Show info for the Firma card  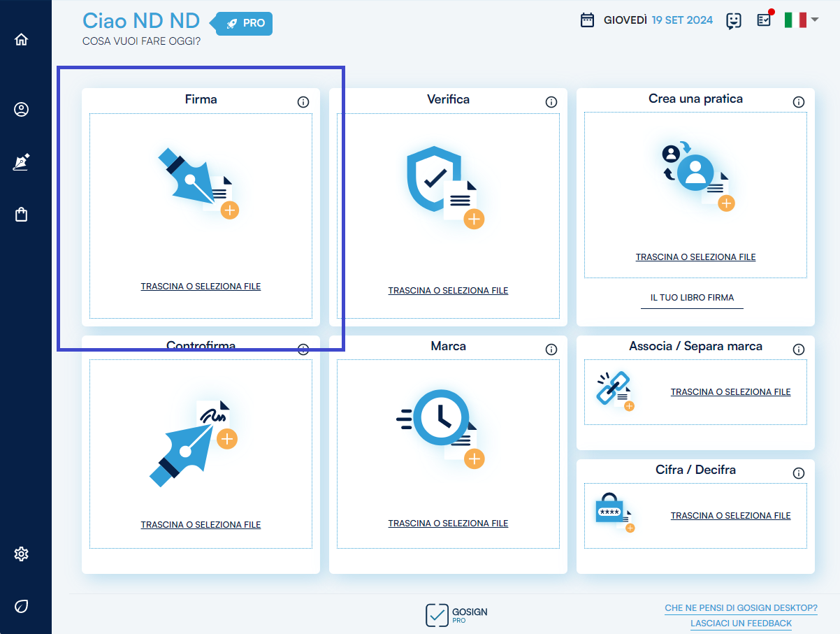(303, 102)
